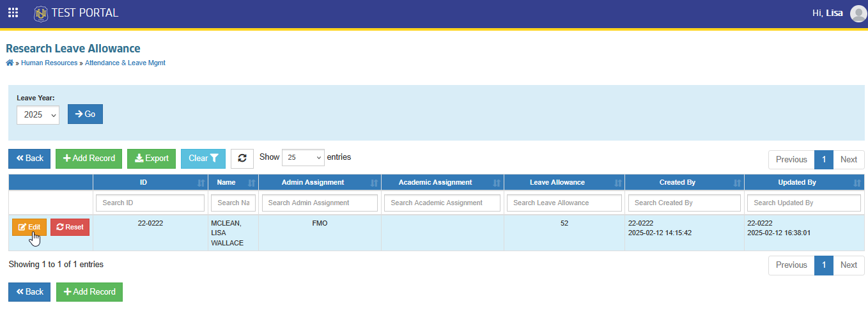Clear the table filters

coord(203,158)
